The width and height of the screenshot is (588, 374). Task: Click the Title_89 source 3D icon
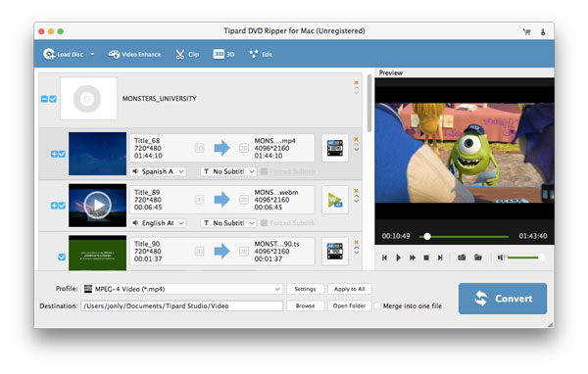click(199, 200)
